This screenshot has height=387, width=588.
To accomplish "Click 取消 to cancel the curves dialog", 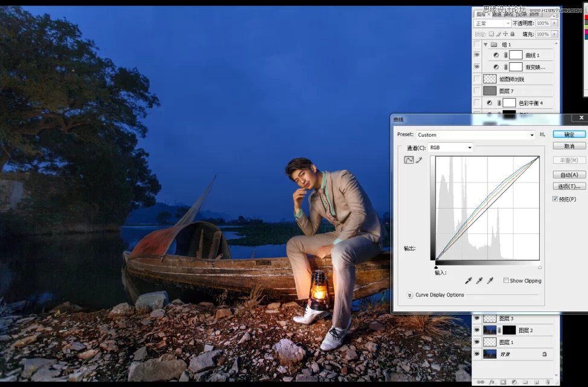I will [x=569, y=146].
